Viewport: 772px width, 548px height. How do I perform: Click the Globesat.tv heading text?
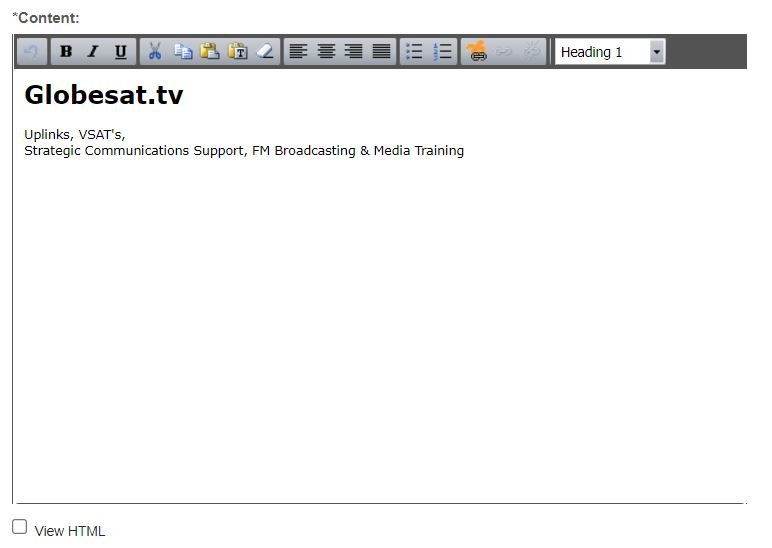104,95
